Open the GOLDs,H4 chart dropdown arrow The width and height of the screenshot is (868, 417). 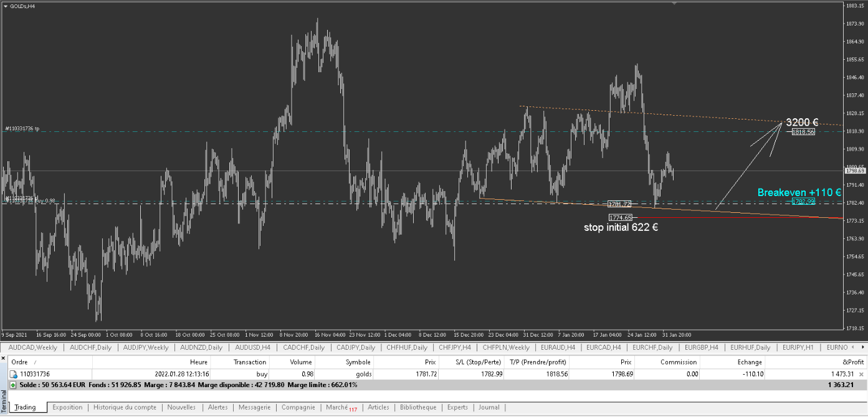point(6,6)
